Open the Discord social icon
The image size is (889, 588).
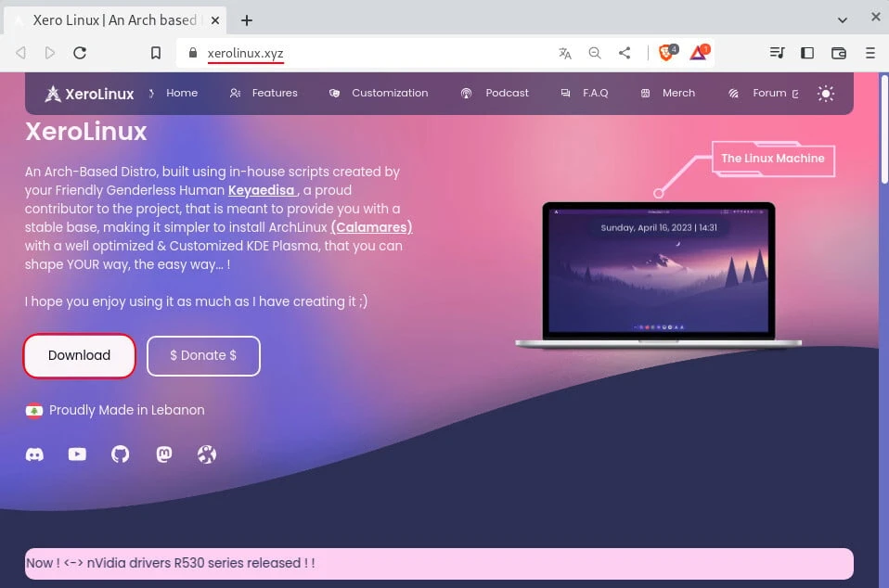34,454
